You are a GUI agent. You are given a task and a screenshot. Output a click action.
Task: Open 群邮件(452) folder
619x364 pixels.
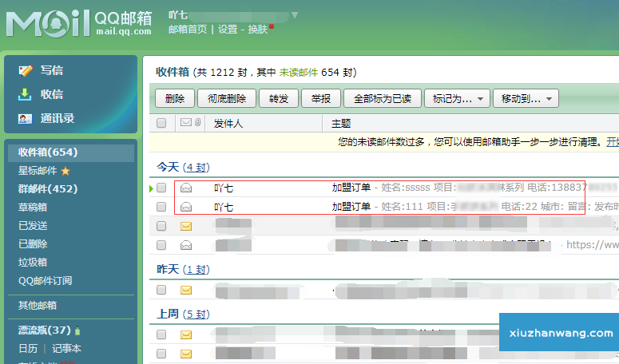pos(48,189)
